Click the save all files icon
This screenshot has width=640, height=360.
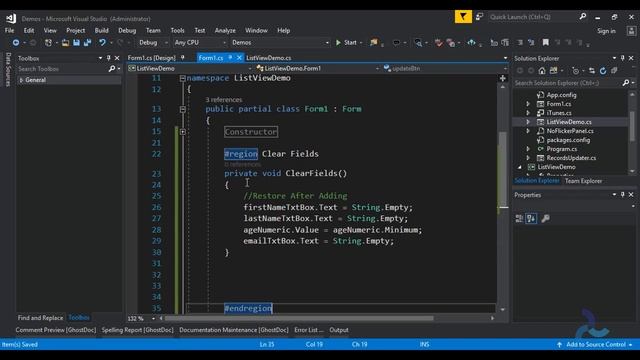point(87,42)
